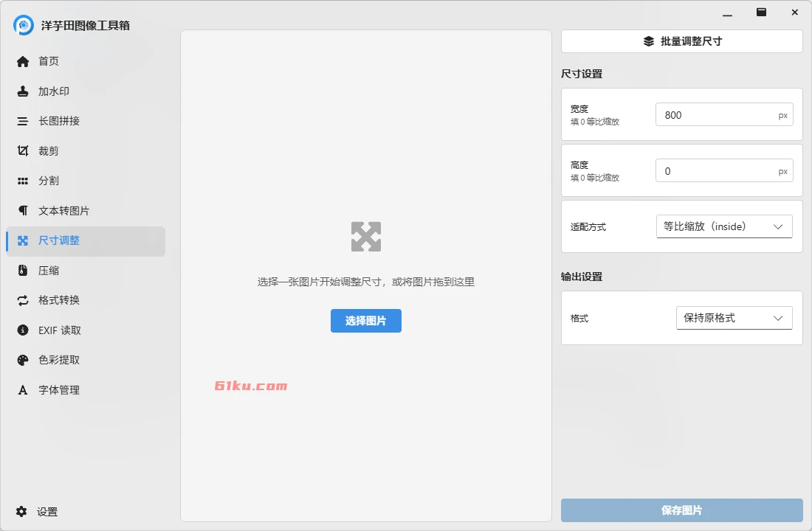The image size is (812, 531).
Task: Switch to 分割 tool
Action: click(x=86, y=181)
